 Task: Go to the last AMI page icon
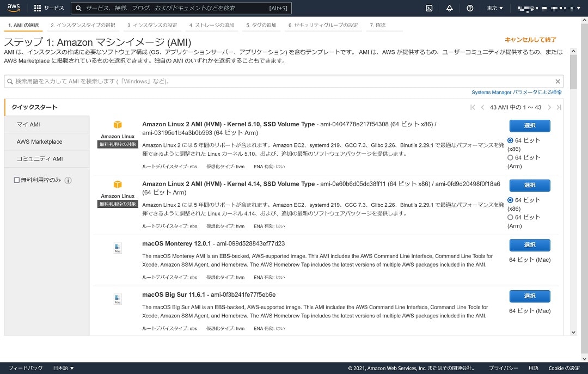(559, 107)
